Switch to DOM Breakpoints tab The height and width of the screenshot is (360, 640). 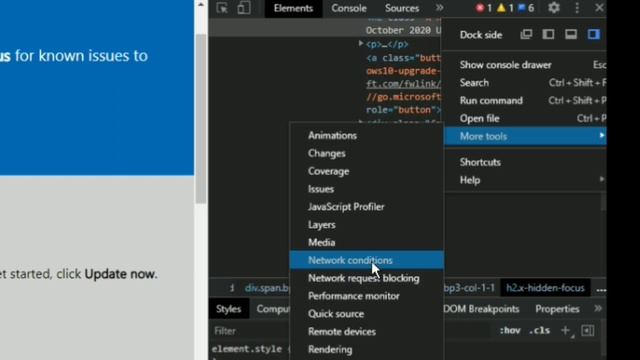[x=481, y=309]
